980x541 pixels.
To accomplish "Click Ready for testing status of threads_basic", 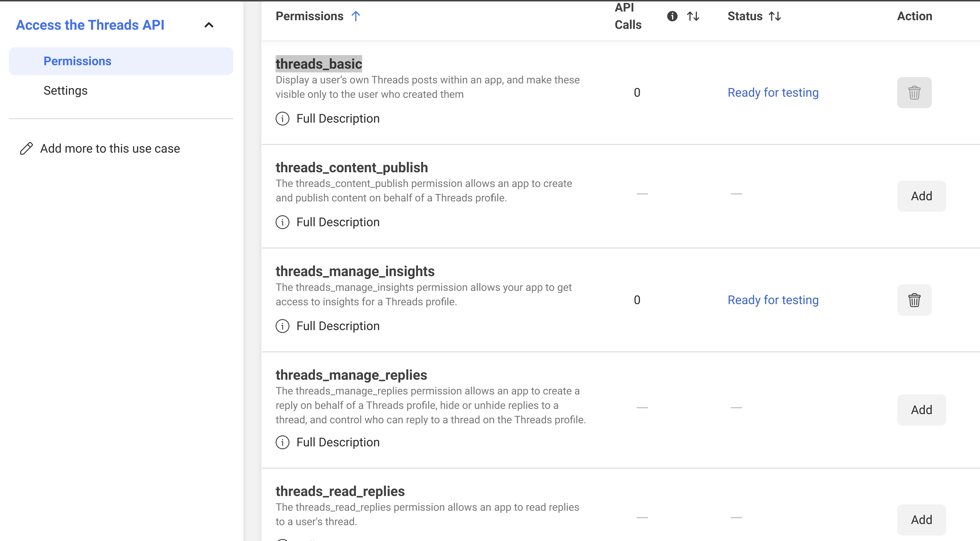I will pos(773,92).
